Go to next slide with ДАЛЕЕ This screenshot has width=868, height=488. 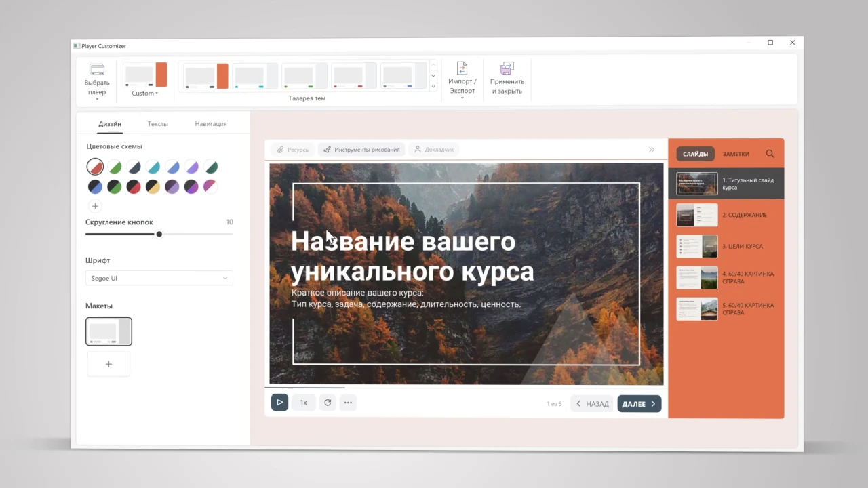[x=639, y=404]
